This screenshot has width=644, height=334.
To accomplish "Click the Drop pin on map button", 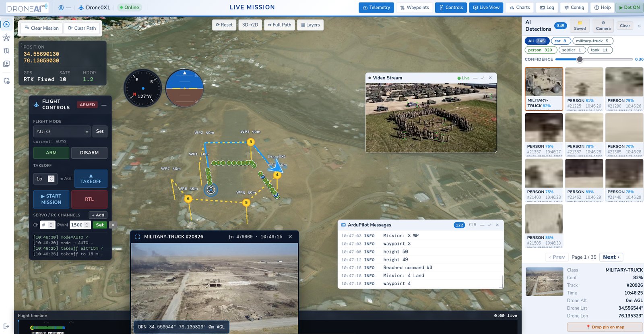I will coord(605,327).
